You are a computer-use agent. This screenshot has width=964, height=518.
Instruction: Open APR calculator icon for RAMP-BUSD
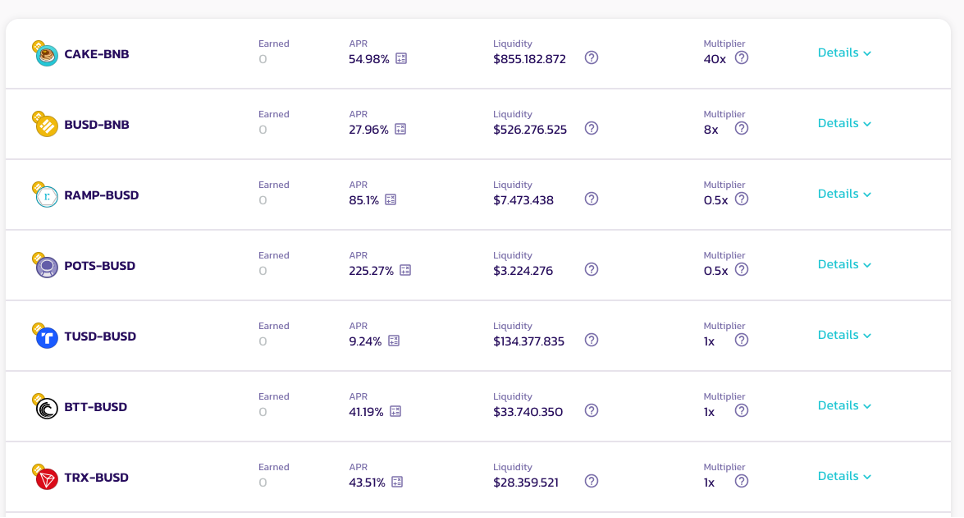[390, 200]
